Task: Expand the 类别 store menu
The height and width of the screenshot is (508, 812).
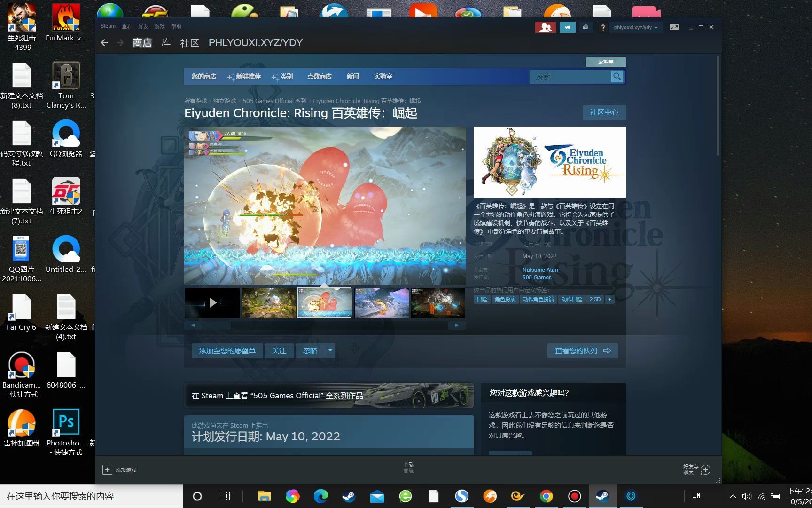Action: (282, 76)
